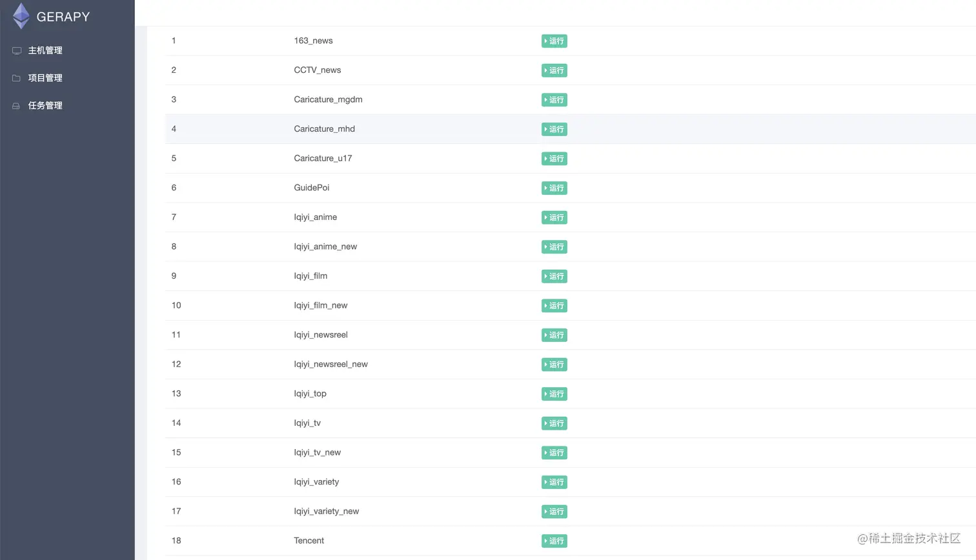Run the Iqiyi_variety_new spider

point(554,512)
